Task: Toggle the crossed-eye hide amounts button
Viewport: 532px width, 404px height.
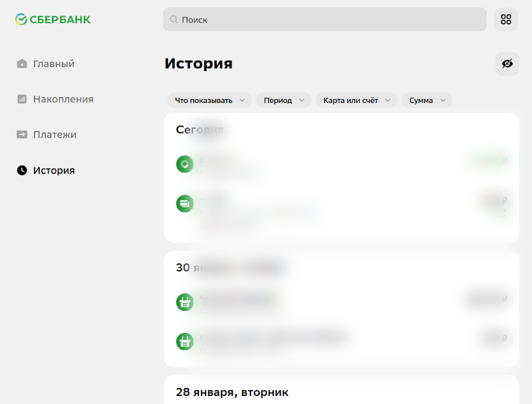Action: tap(507, 64)
